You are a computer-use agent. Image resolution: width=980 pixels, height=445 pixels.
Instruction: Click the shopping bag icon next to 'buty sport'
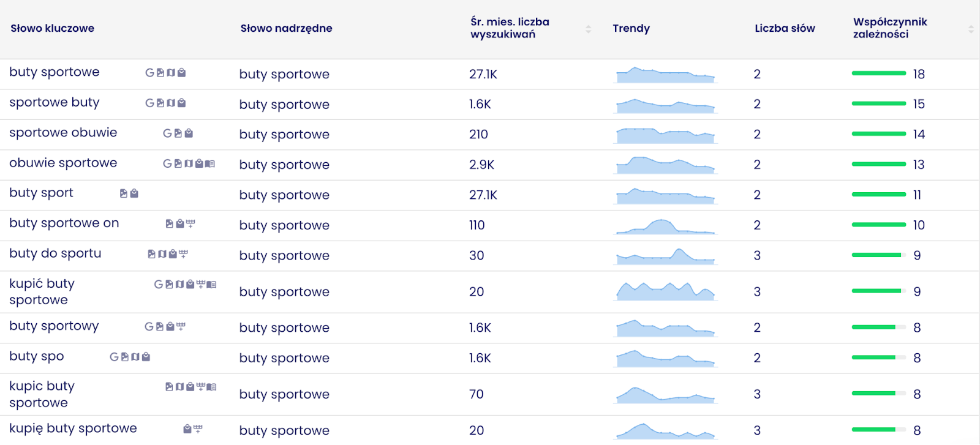point(134,193)
